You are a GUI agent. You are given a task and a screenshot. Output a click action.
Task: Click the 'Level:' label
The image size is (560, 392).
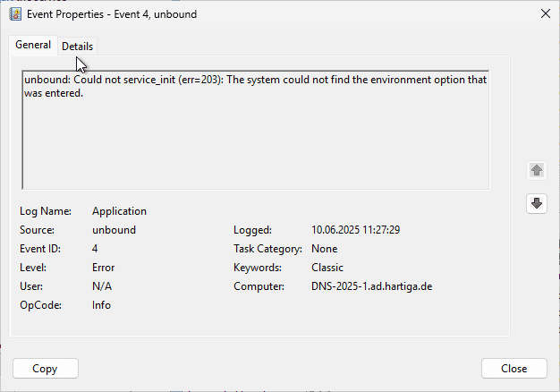coord(33,268)
